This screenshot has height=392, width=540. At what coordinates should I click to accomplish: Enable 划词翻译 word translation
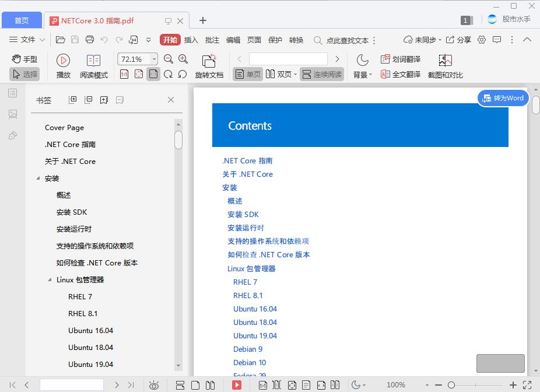[401, 58]
